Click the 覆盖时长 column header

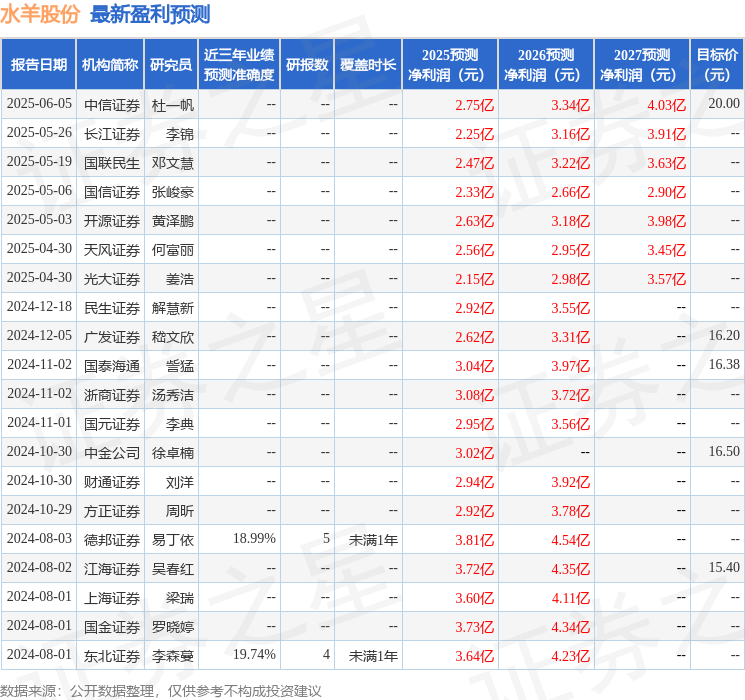pos(368,64)
